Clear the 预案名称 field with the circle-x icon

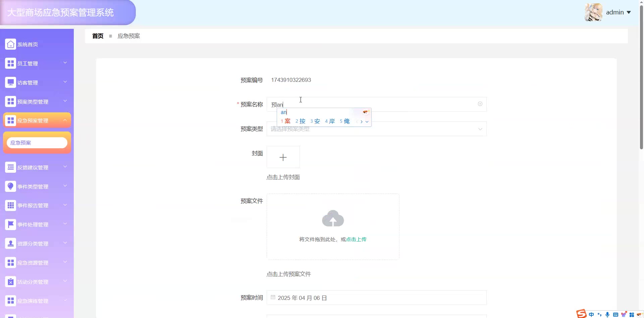coord(480,104)
